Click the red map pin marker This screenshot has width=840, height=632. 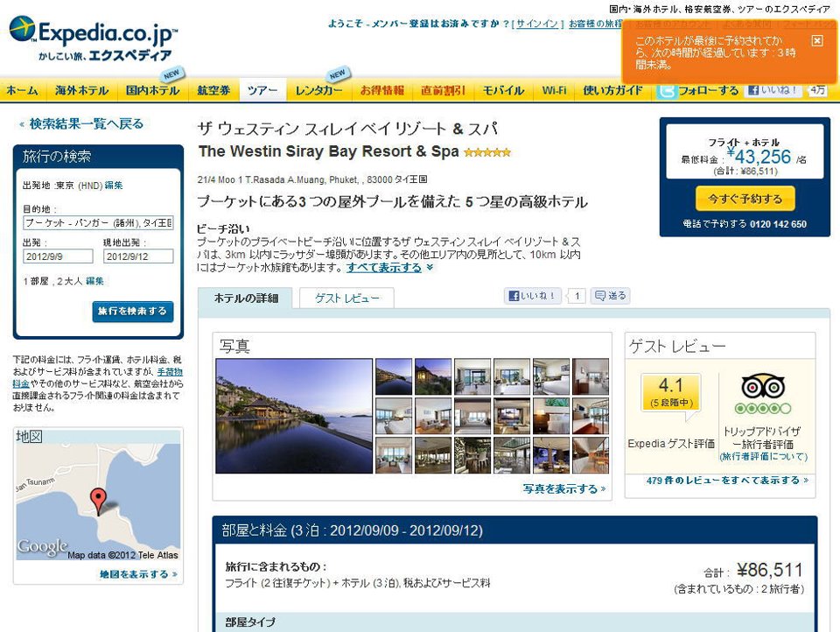(x=98, y=502)
